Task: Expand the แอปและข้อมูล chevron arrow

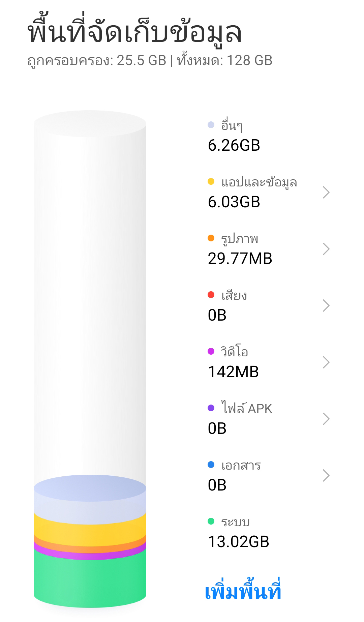Action: click(326, 192)
